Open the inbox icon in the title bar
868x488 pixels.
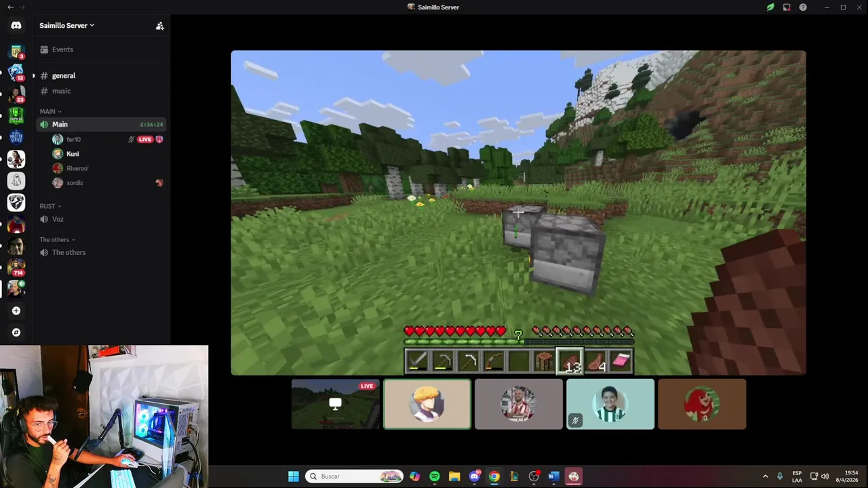coord(787,7)
